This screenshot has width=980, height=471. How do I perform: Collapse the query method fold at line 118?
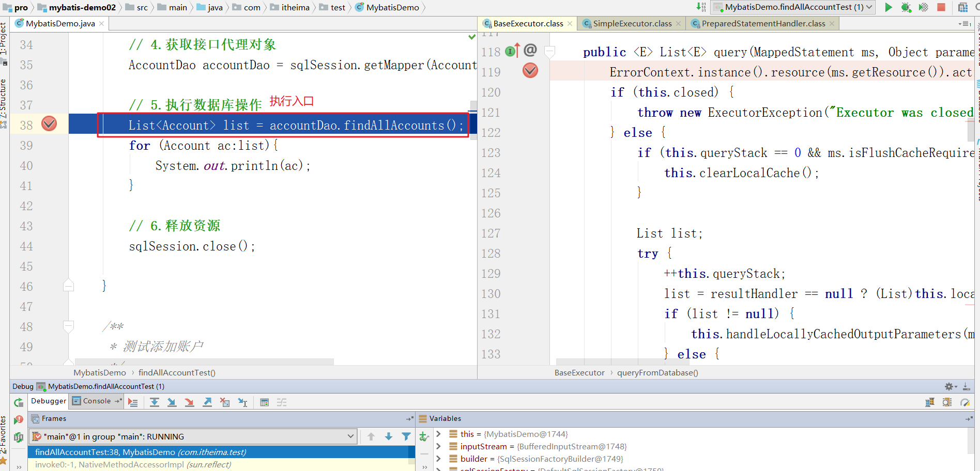click(x=550, y=51)
